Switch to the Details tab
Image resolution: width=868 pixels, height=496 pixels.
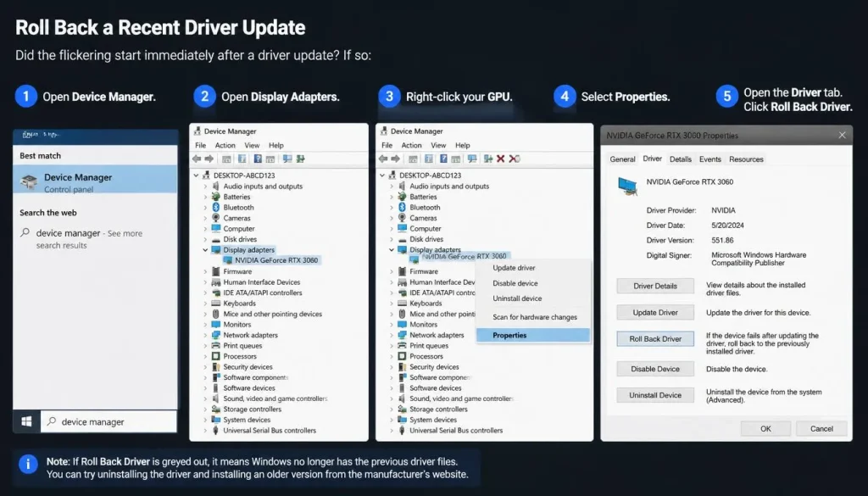click(681, 159)
